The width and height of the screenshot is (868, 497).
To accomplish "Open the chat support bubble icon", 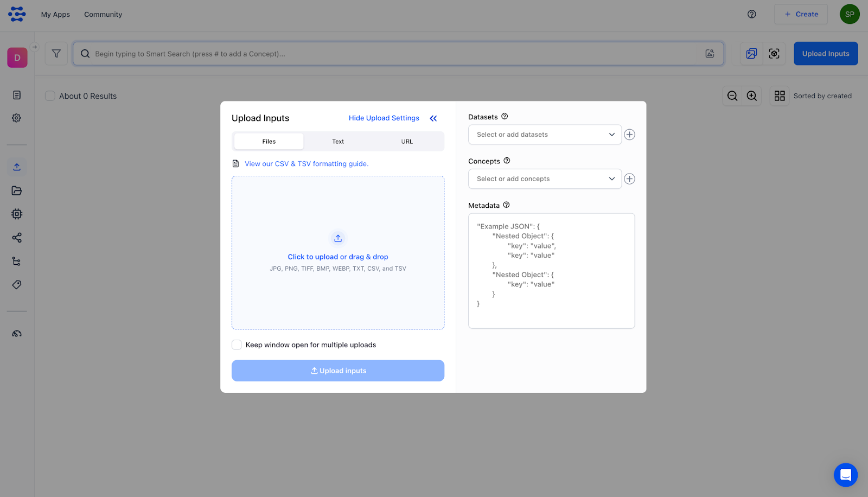I will pos(845,475).
